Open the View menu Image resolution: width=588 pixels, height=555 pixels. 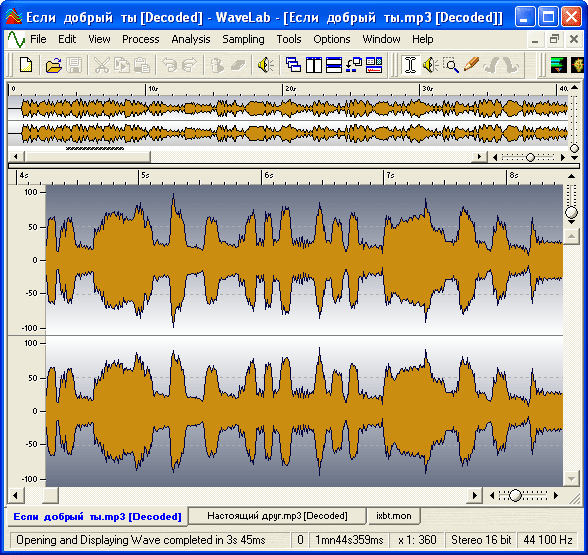[99, 39]
